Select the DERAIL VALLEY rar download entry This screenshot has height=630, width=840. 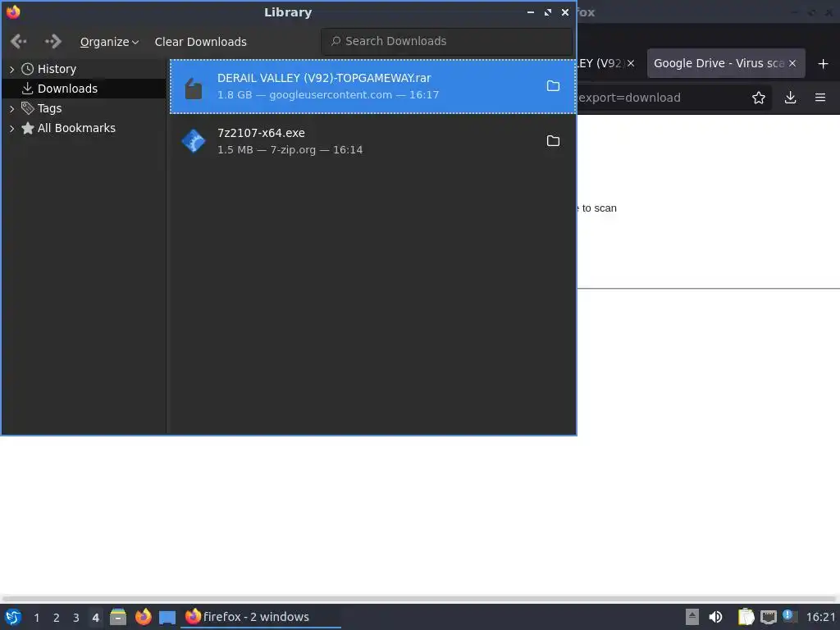tap(373, 86)
